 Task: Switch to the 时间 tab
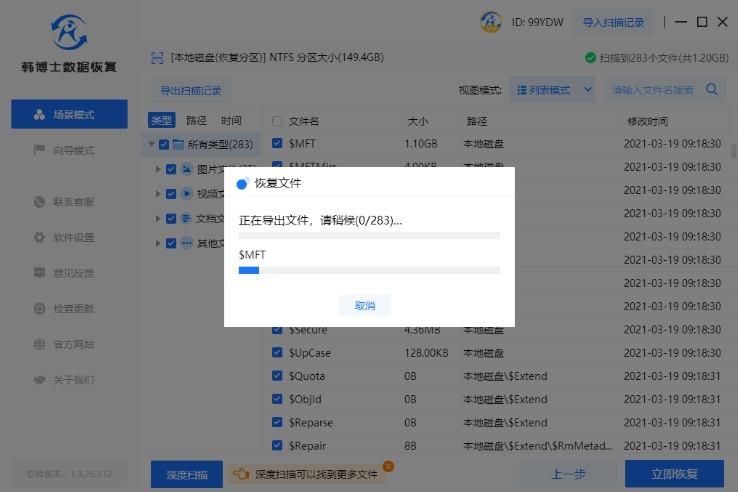(231, 120)
